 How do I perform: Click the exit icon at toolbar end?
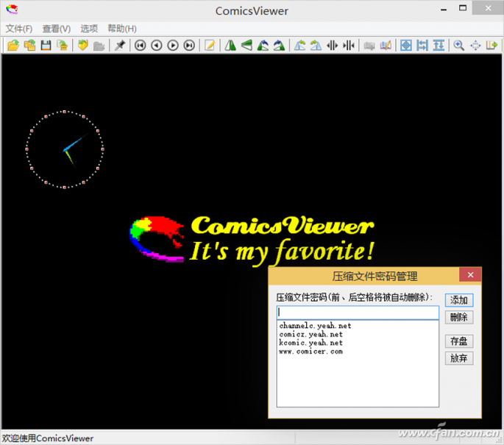(x=492, y=46)
